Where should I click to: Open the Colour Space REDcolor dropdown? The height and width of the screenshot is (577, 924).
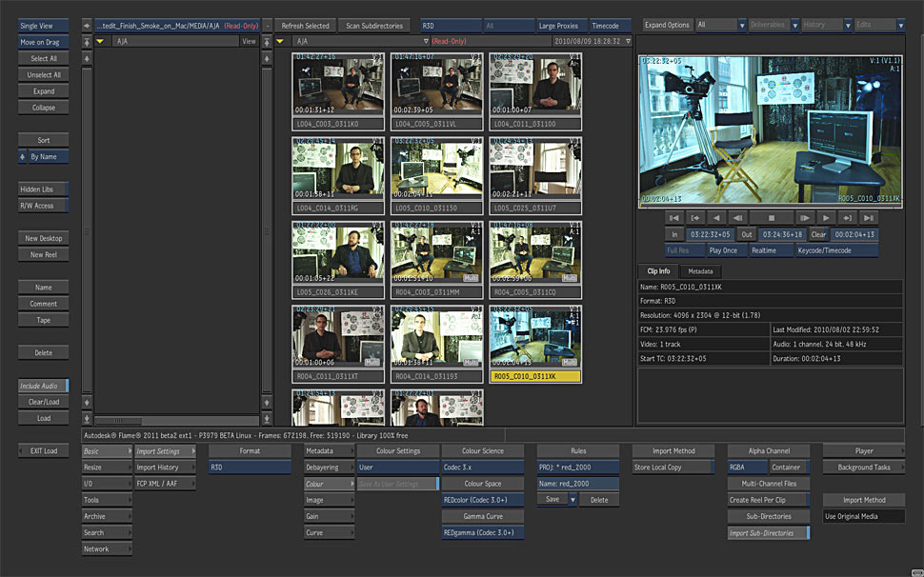pyautogui.click(x=482, y=500)
